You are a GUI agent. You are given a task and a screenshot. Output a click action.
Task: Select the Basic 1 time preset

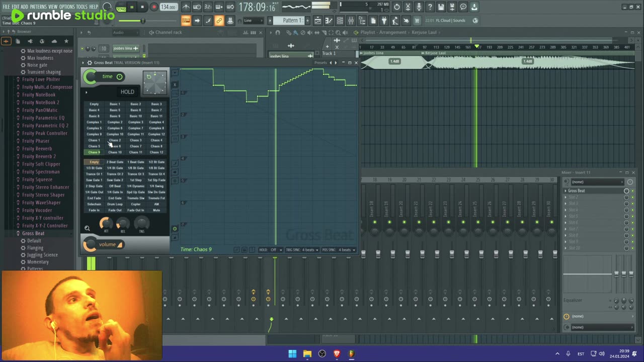(115, 104)
